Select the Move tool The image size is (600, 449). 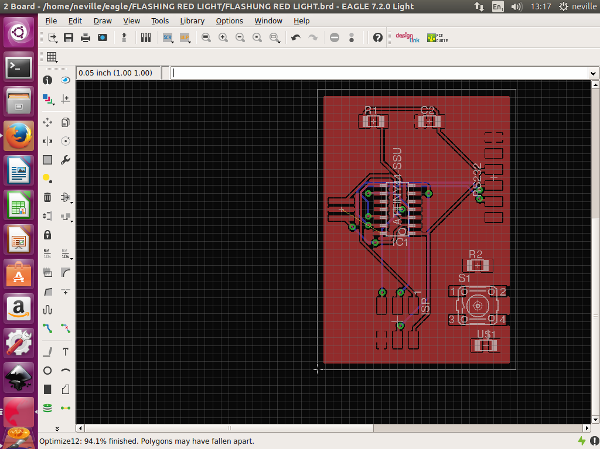pos(48,120)
